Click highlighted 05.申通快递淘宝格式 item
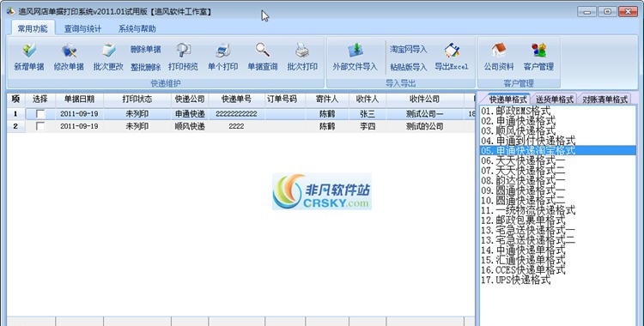644x326 pixels. pos(558,151)
